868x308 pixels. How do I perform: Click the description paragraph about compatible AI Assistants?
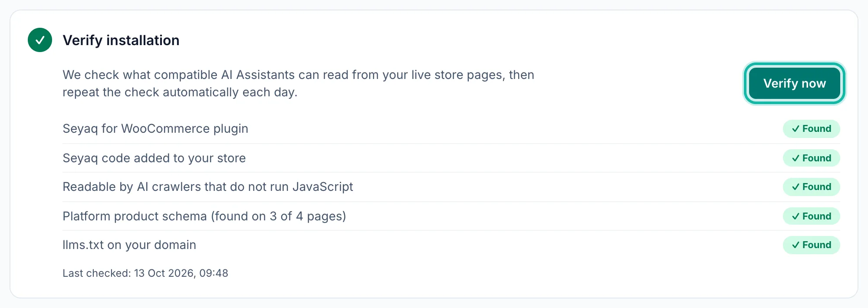coord(299,83)
